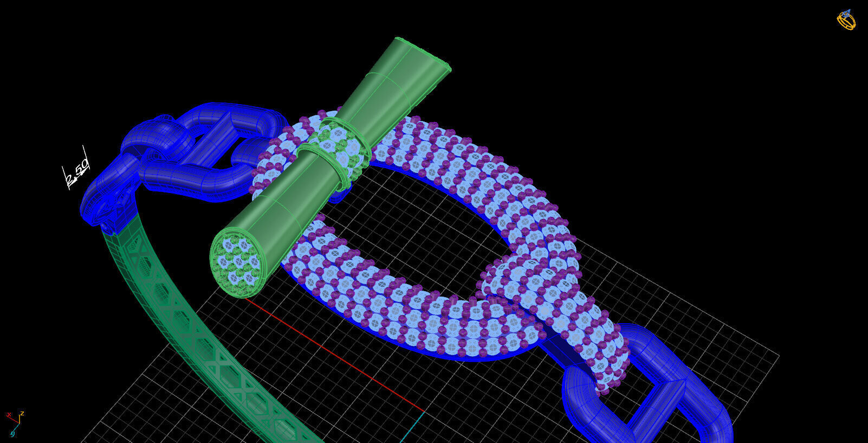Click the red X-axis line on grid

(x=336, y=354)
